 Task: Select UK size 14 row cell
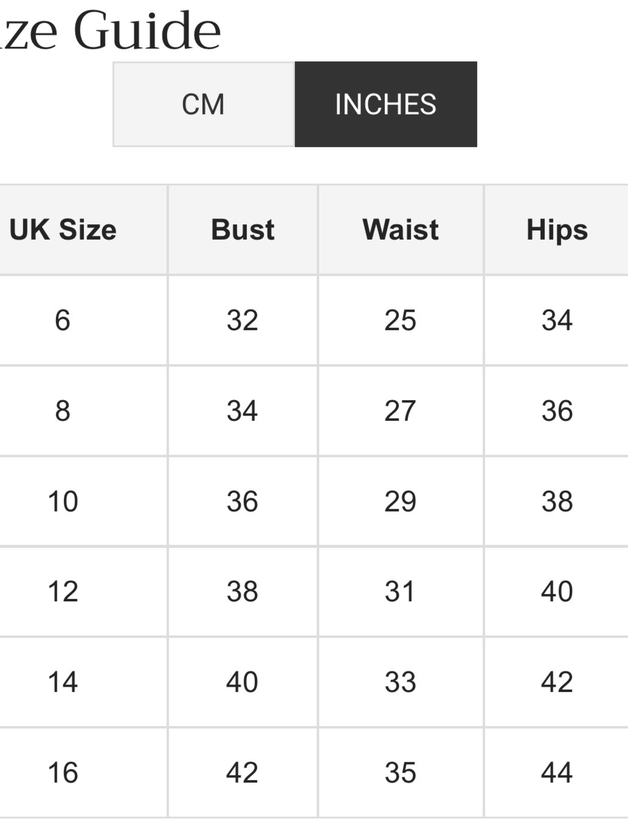coord(63,682)
